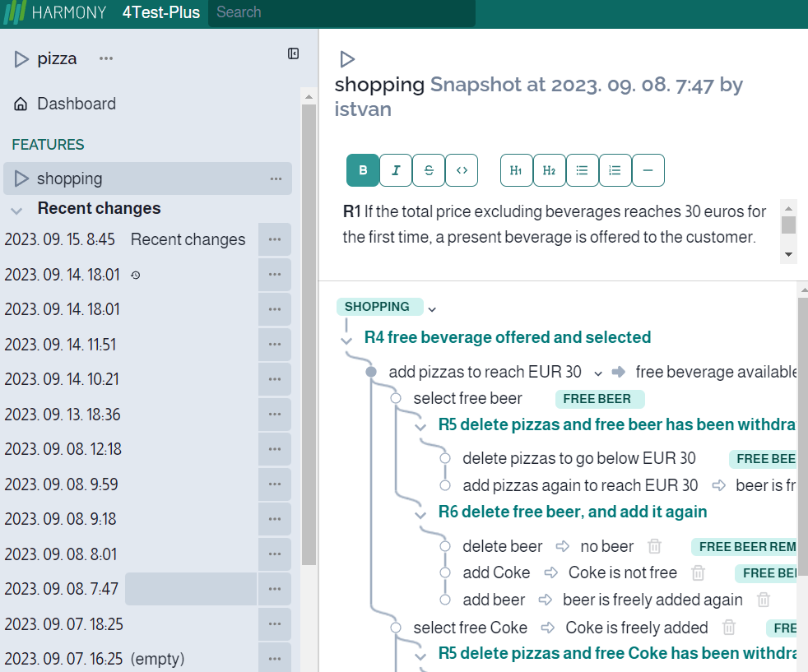Apply Heading 1 style

tap(517, 170)
